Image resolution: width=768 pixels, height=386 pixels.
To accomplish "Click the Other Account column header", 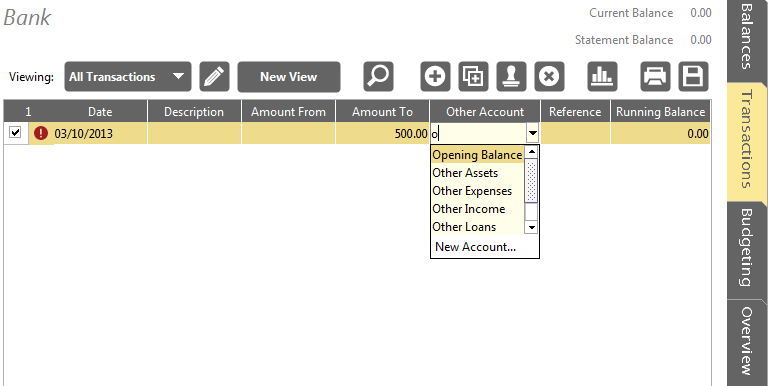I will (485, 112).
